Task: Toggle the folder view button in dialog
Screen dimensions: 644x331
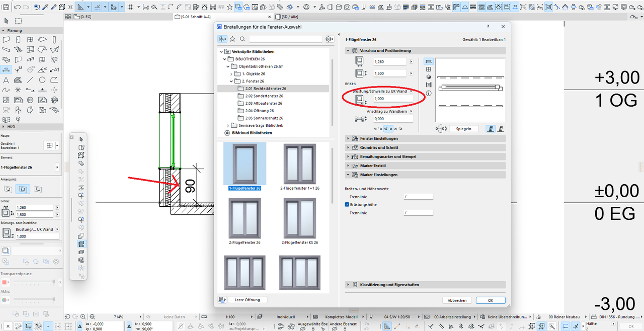Action: [x=222, y=39]
